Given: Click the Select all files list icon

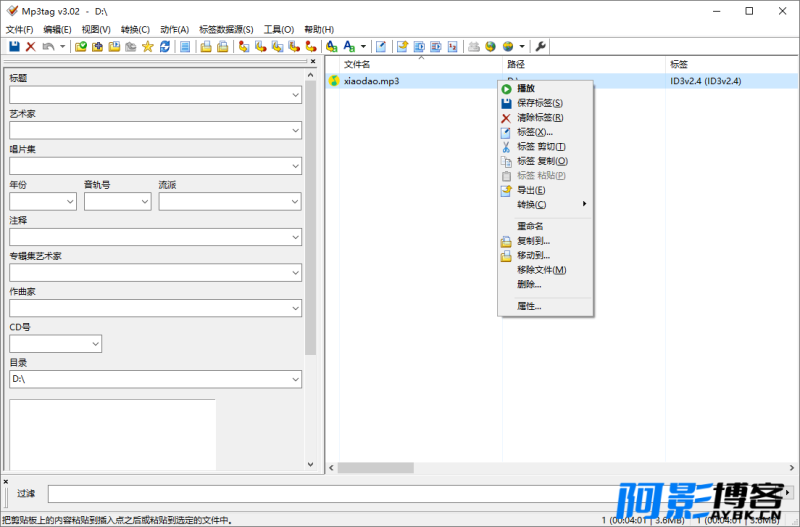Looking at the screenshot, I should pyautogui.click(x=185, y=46).
